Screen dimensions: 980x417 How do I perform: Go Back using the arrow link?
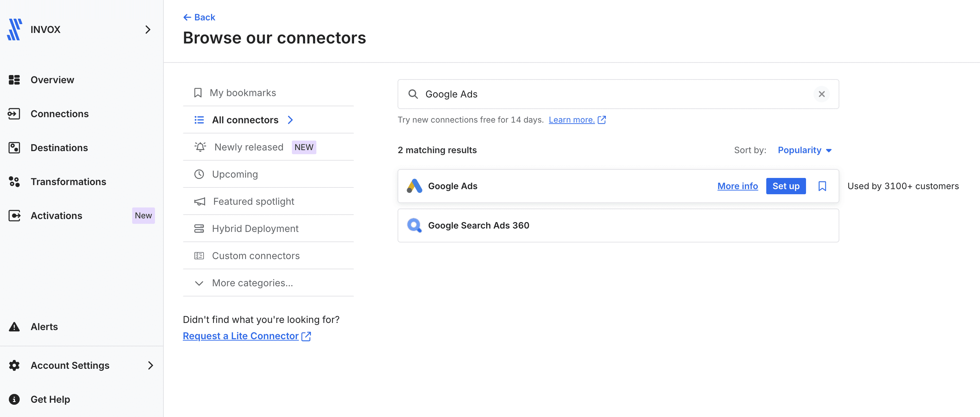pyautogui.click(x=199, y=17)
